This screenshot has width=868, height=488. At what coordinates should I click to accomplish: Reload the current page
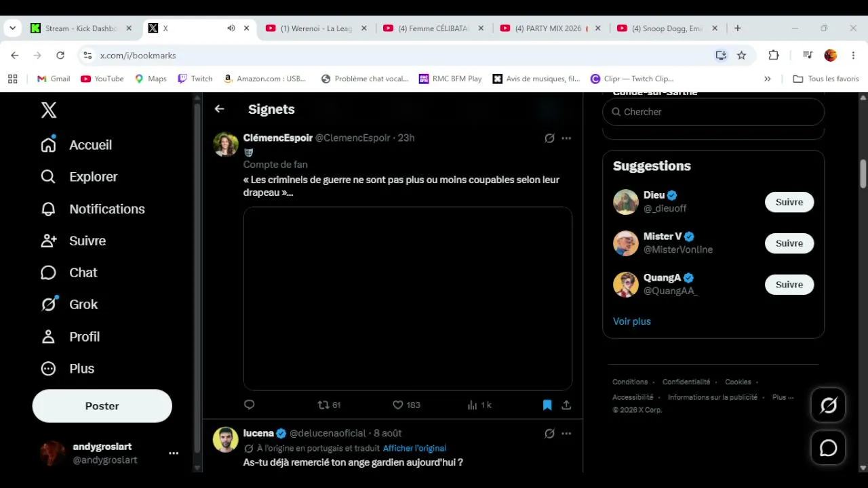click(x=60, y=56)
